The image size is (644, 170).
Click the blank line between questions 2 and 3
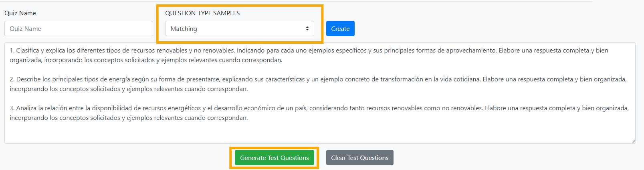point(319,99)
